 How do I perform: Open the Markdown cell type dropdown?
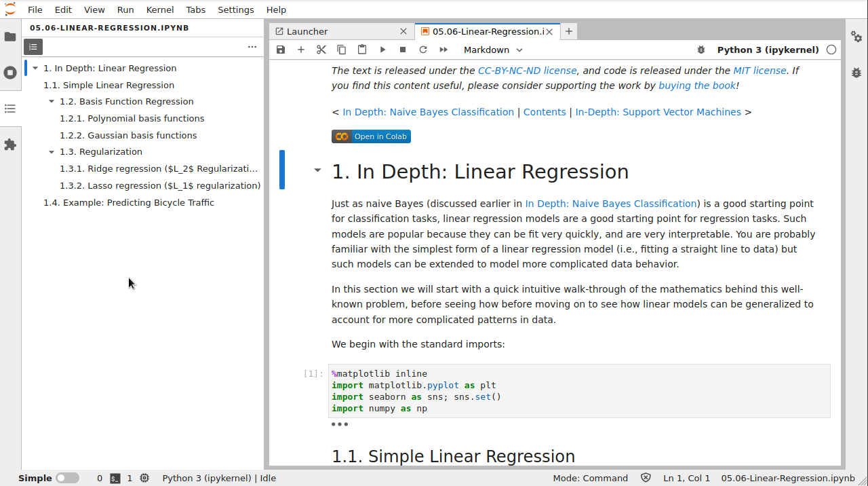tap(492, 50)
